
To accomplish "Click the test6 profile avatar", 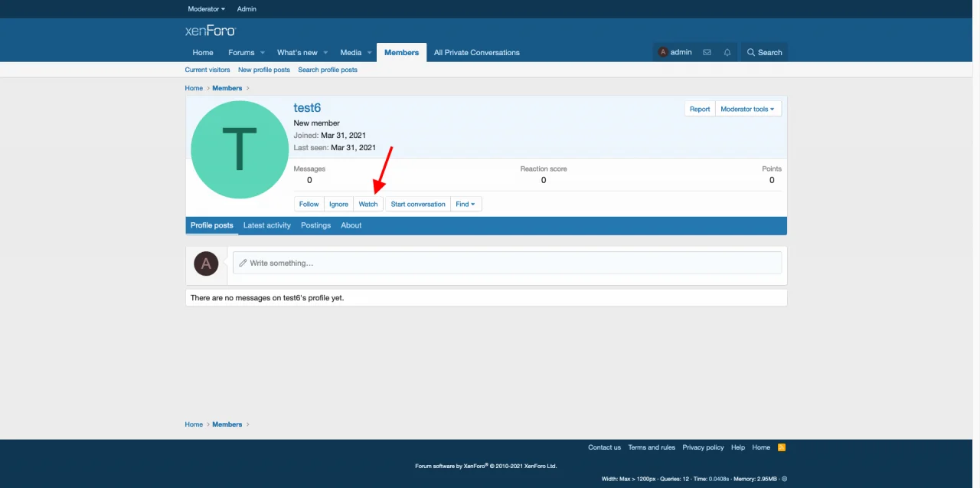I will pyautogui.click(x=240, y=149).
